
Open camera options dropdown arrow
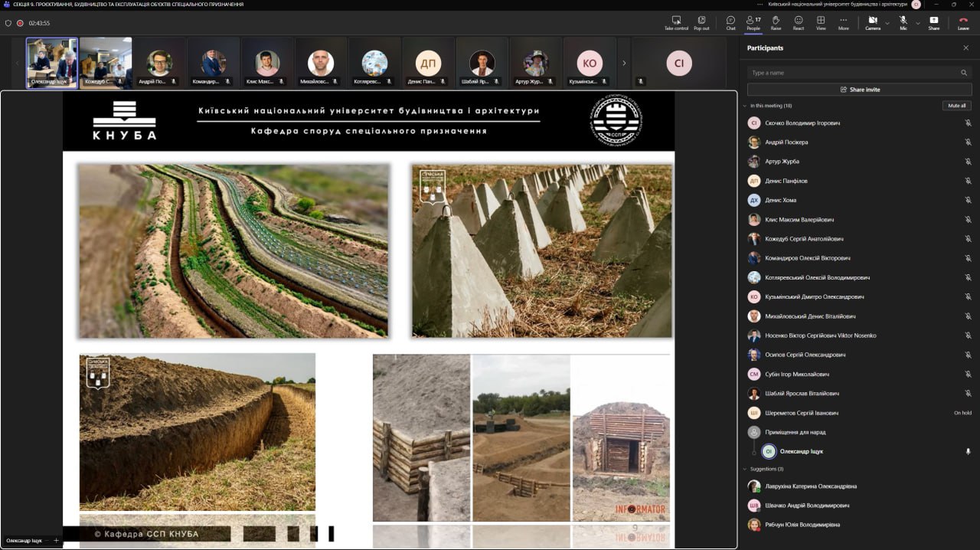(x=887, y=23)
